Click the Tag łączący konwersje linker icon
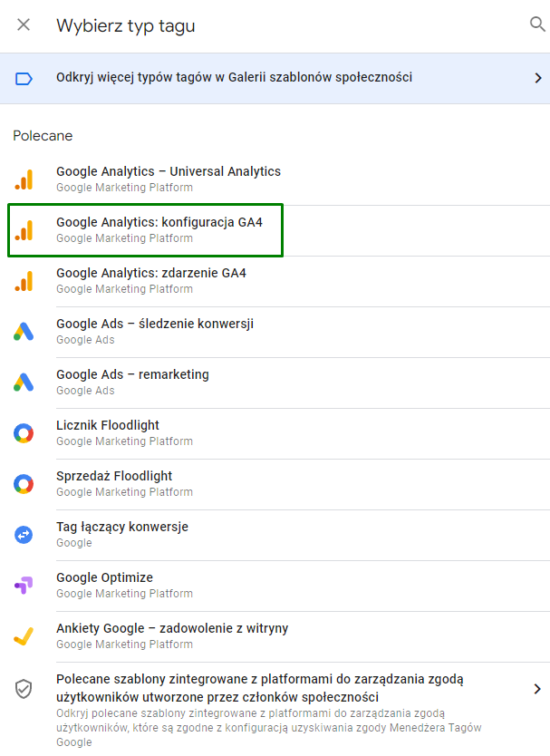The width and height of the screenshot is (550, 756). point(23,532)
